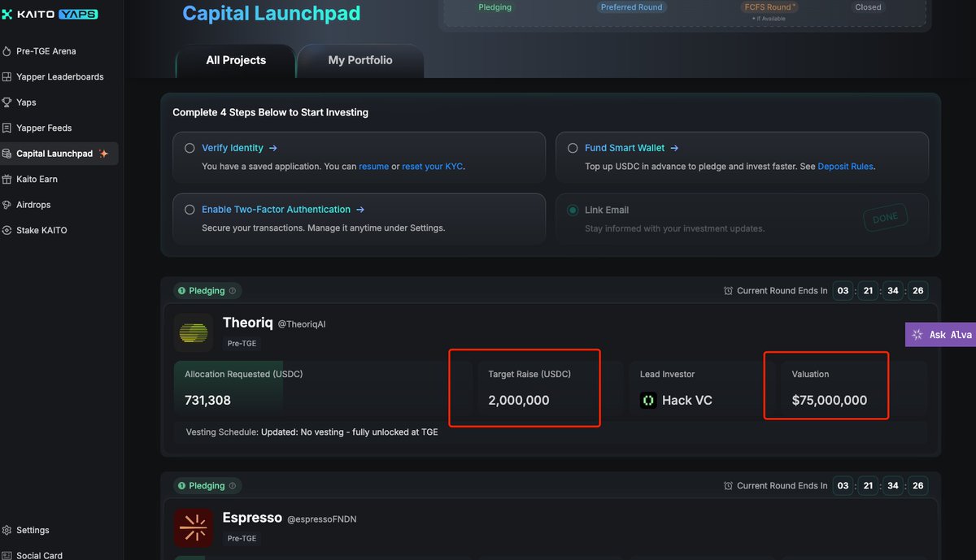976x560 pixels.
Task: Open the Ask Alva assistant button
Action: pyautogui.click(x=941, y=335)
